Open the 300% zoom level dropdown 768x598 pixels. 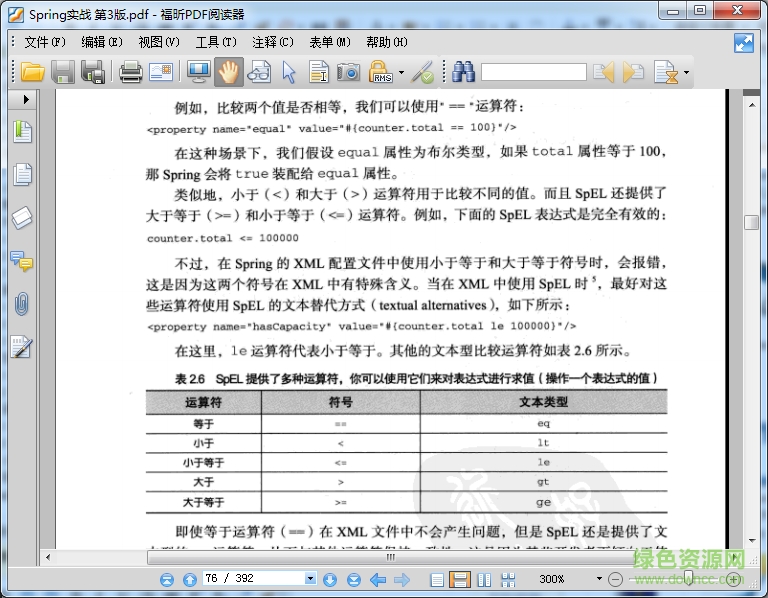[x=599, y=580]
